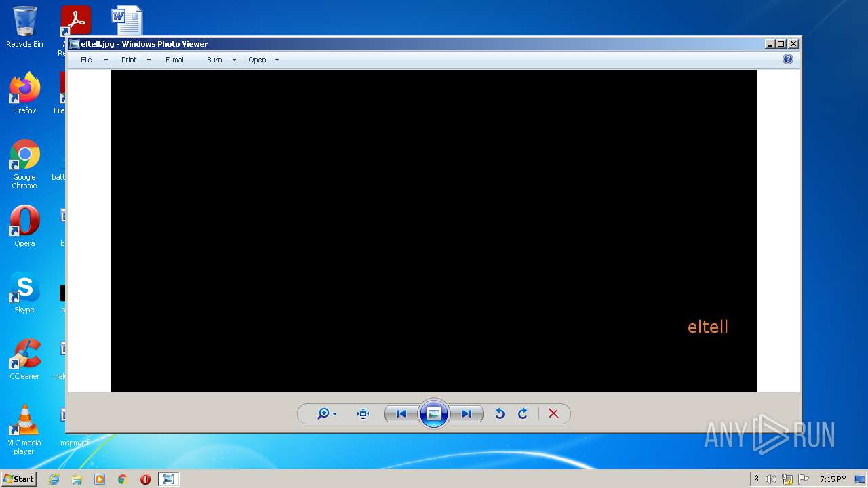The width and height of the screenshot is (868, 488).
Task: Open Photo Viewer help icon
Action: [x=788, y=59]
